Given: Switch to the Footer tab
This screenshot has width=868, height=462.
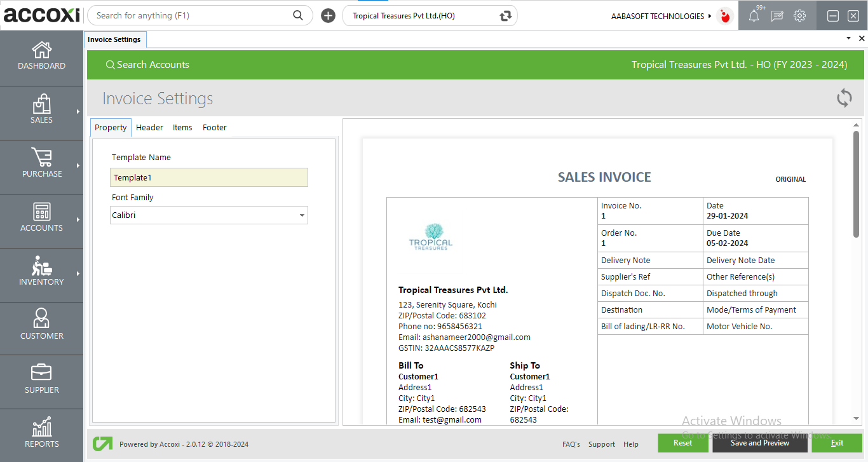Looking at the screenshot, I should [214, 128].
